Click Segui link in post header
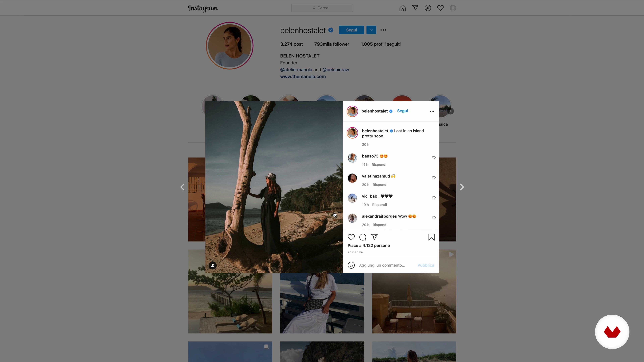Image resolution: width=644 pixels, height=362 pixels. click(402, 111)
